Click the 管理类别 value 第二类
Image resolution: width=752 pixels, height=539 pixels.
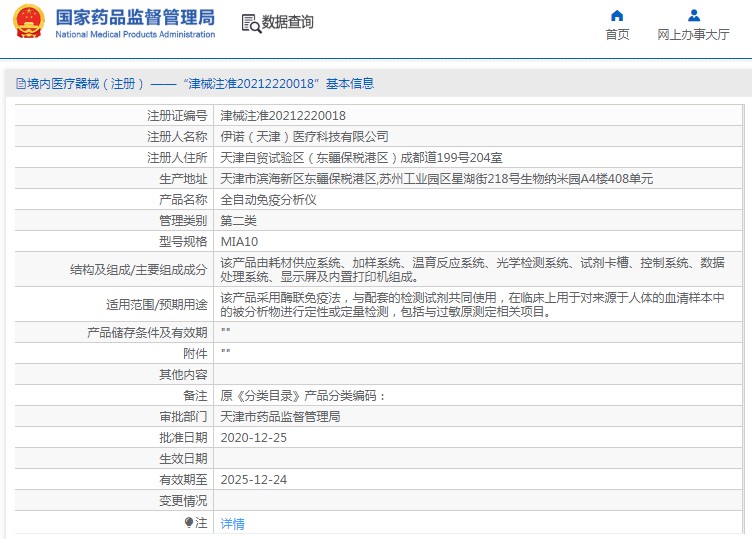(x=239, y=220)
